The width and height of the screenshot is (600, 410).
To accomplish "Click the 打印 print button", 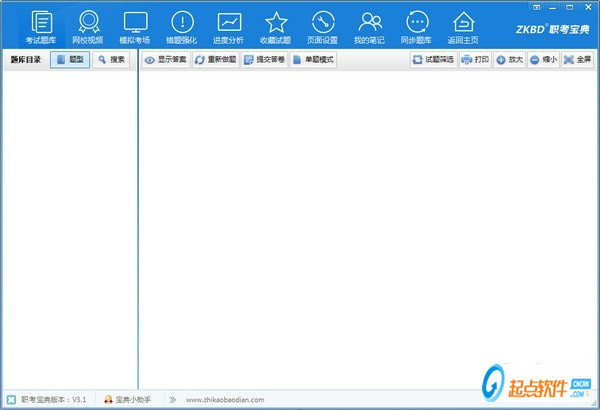I will 475,60.
